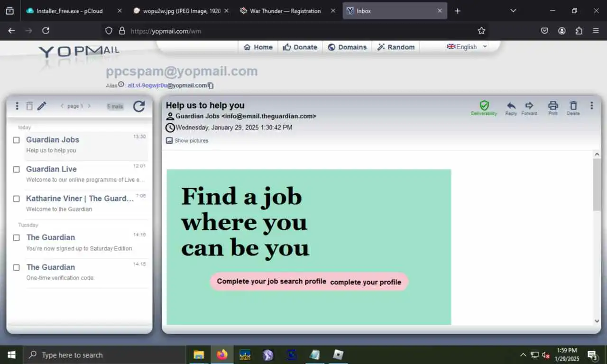Image resolution: width=607 pixels, height=364 pixels.
Task: Click scrollbar down arrow in email pane
Action: click(597, 321)
